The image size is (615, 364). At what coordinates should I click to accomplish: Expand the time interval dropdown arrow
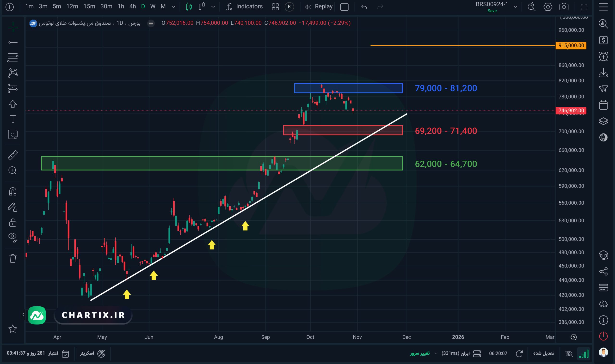click(173, 7)
